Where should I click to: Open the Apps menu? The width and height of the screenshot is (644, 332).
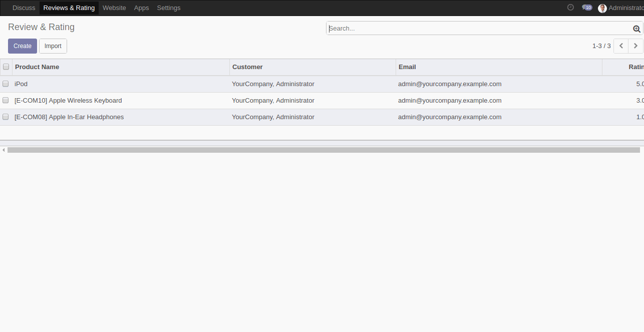pyautogui.click(x=142, y=8)
